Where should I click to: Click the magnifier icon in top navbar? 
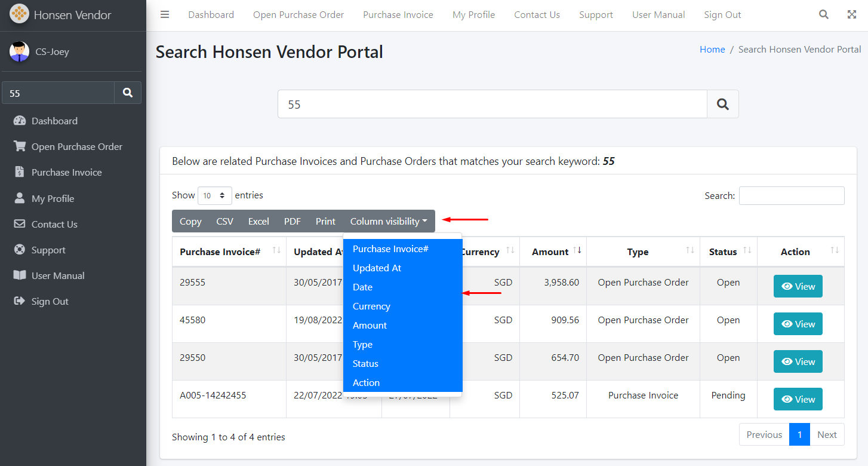tap(824, 15)
